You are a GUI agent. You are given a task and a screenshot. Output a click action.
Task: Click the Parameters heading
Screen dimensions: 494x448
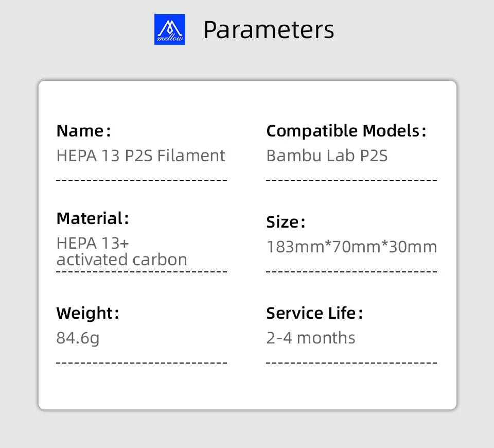tap(269, 30)
